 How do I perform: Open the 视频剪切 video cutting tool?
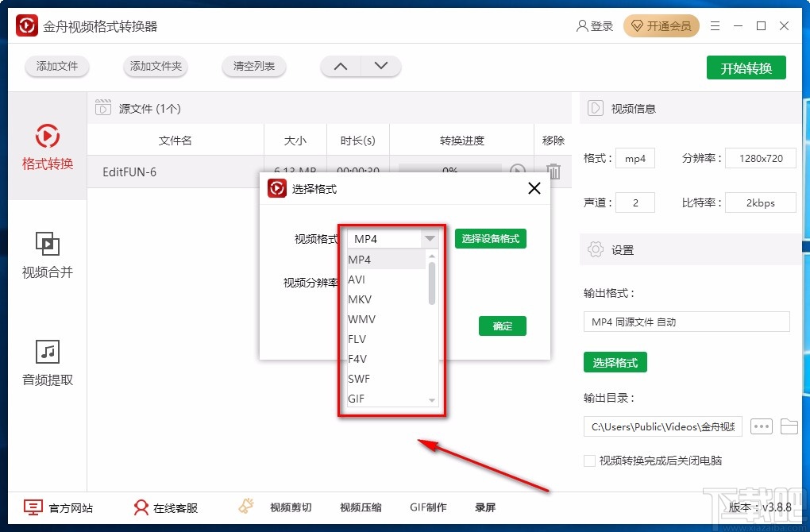(291, 507)
